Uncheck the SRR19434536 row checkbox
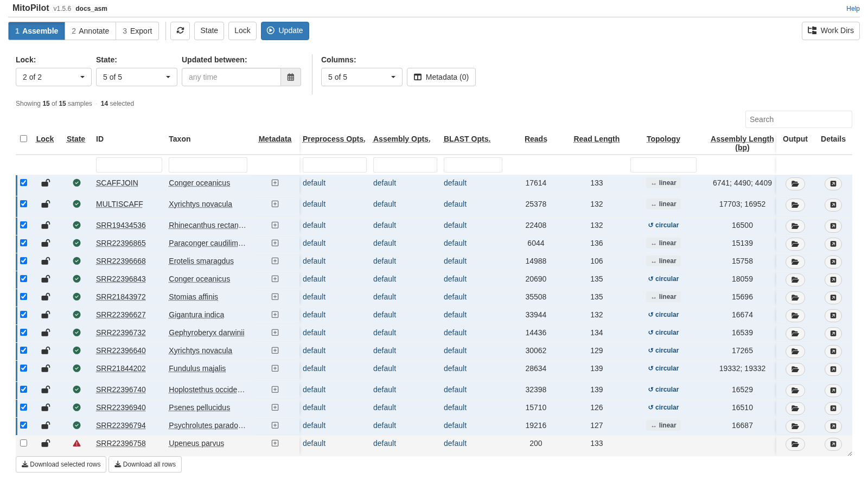 coord(23,225)
